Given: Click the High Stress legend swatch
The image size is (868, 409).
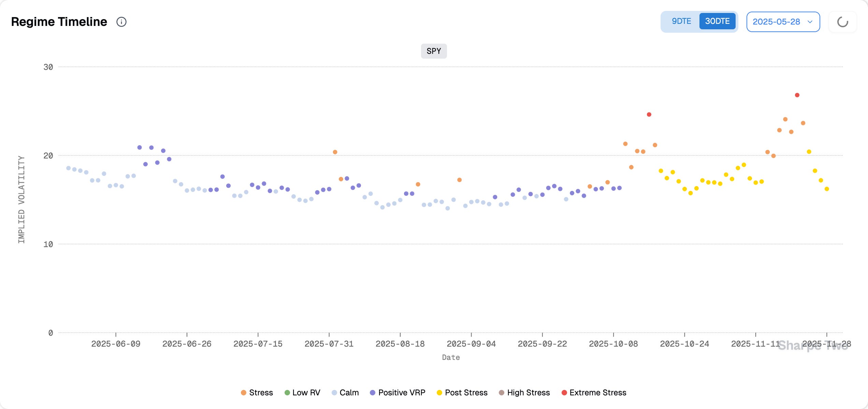Looking at the screenshot, I should (502, 393).
